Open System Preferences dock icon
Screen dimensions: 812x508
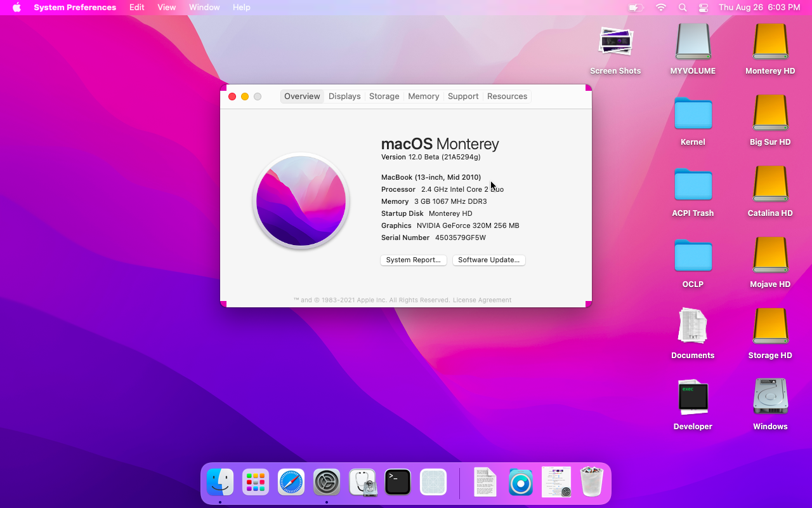pyautogui.click(x=327, y=483)
